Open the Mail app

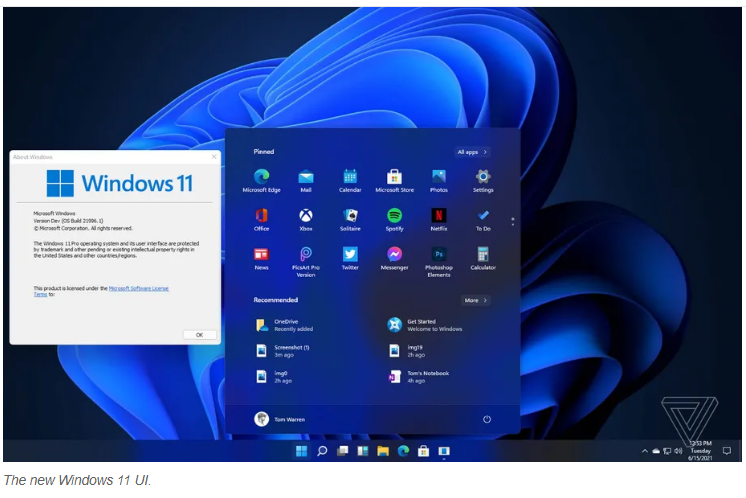(305, 181)
